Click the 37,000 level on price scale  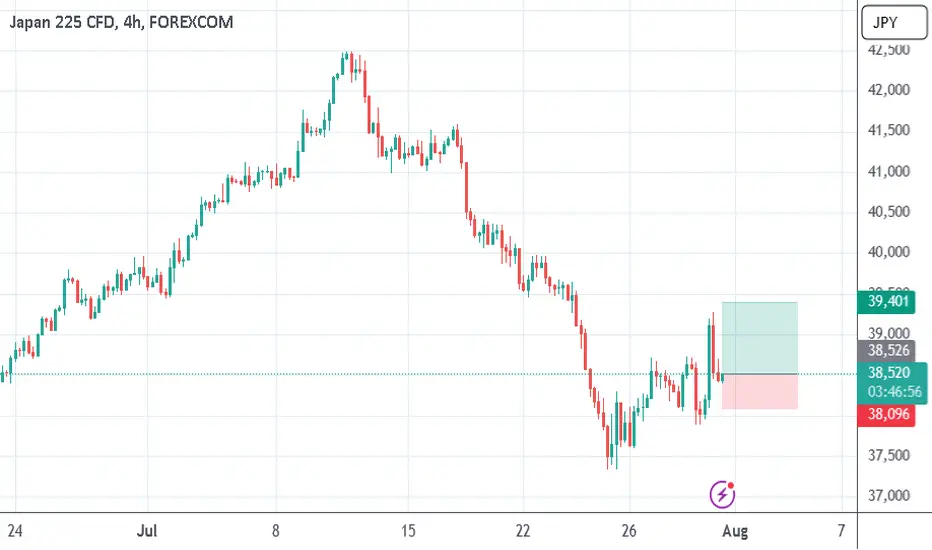(x=889, y=495)
